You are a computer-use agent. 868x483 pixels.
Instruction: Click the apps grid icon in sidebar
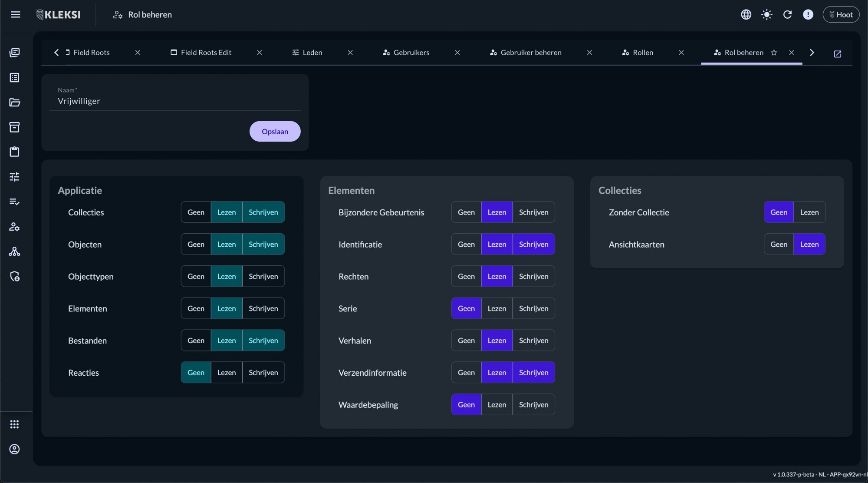tap(15, 424)
